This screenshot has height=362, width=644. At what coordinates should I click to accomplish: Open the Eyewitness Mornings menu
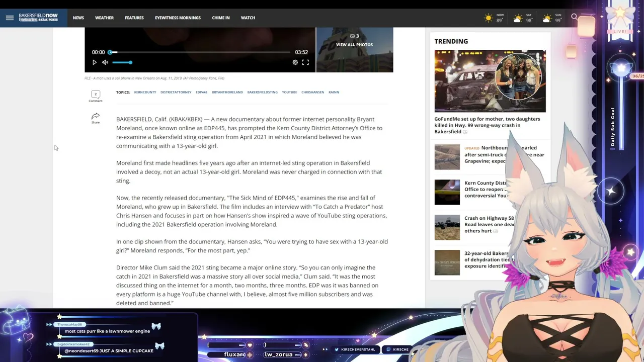click(x=178, y=18)
